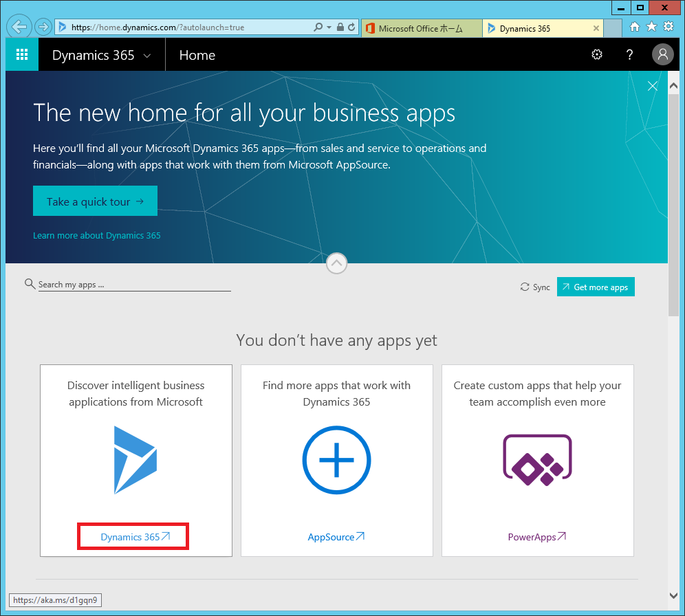The width and height of the screenshot is (685, 616).
Task: Open the Dynamics 365 external link
Action: (135, 536)
